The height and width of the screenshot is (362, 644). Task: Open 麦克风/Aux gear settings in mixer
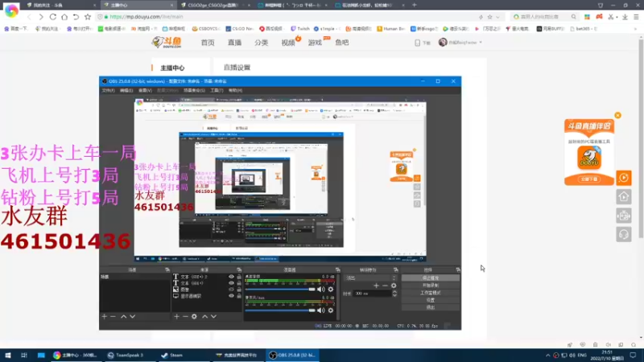[x=331, y=311]
